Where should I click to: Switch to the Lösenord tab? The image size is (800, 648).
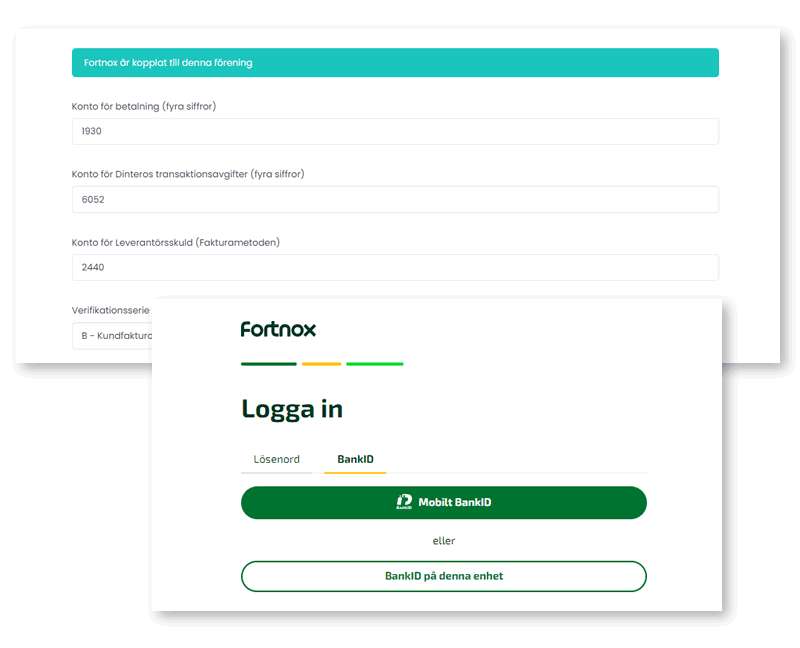pyautogui.click(x=277, y=459)
